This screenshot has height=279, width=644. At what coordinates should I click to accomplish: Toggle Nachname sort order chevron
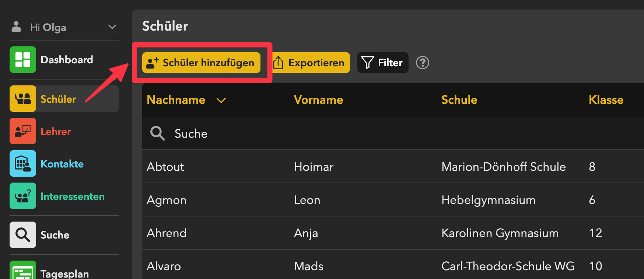click(221, 100)
